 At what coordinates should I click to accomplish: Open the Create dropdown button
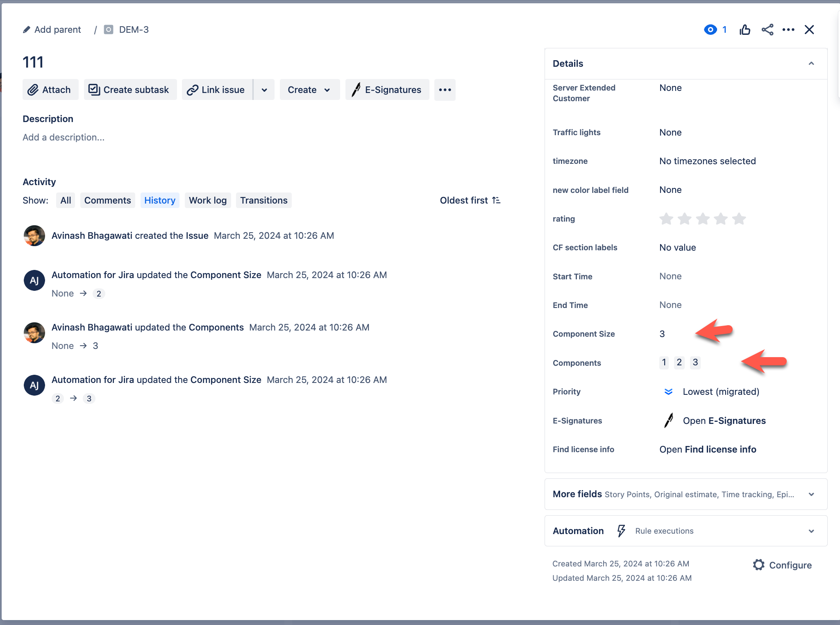309,90
